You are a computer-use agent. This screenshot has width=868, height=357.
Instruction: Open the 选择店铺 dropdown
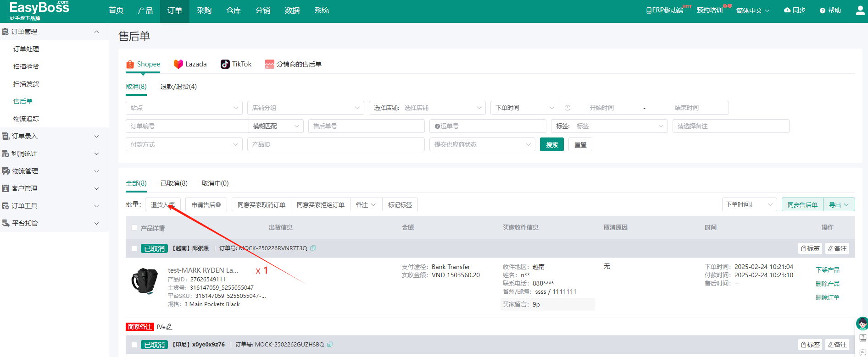[427, 108]
